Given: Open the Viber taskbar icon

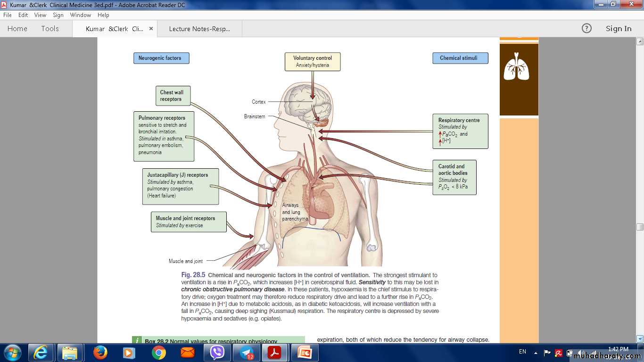Looking at the screenshot, I should coord(217,353).
